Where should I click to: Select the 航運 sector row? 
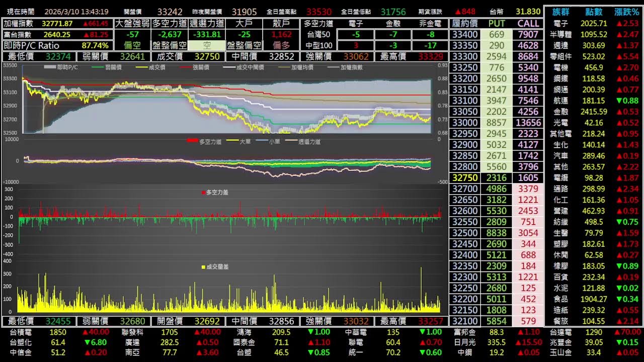pos(594,101)
